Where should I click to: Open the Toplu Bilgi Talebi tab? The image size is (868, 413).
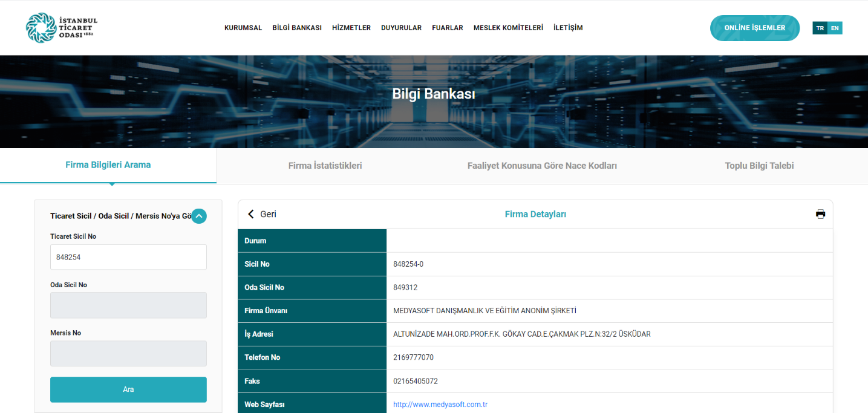(x=759, y=166)
